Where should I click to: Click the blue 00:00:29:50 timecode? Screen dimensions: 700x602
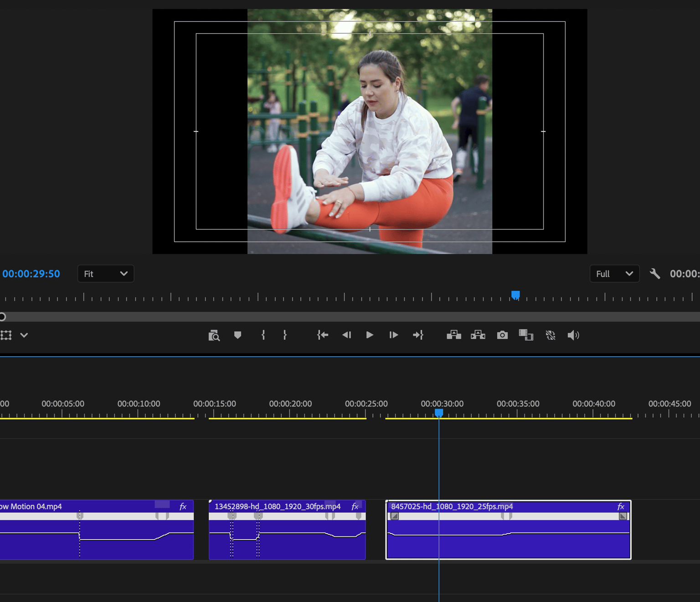[x=31, y=274]
